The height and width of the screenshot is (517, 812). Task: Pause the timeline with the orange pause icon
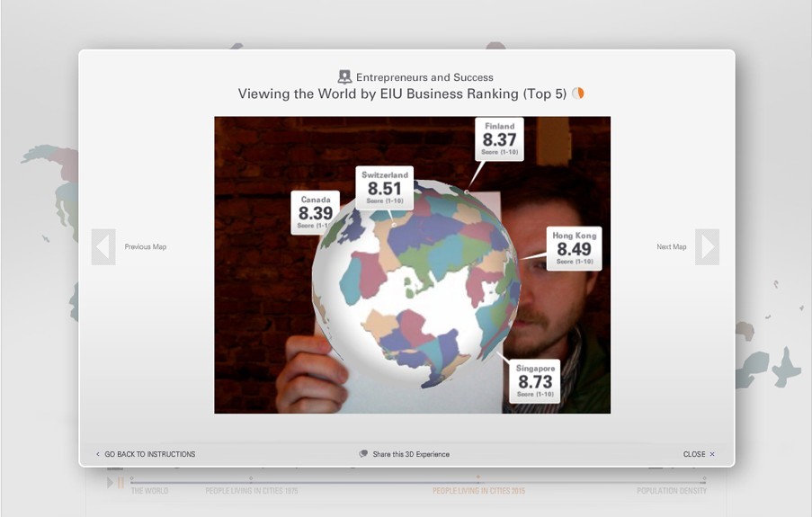click(x=120, y=484)
